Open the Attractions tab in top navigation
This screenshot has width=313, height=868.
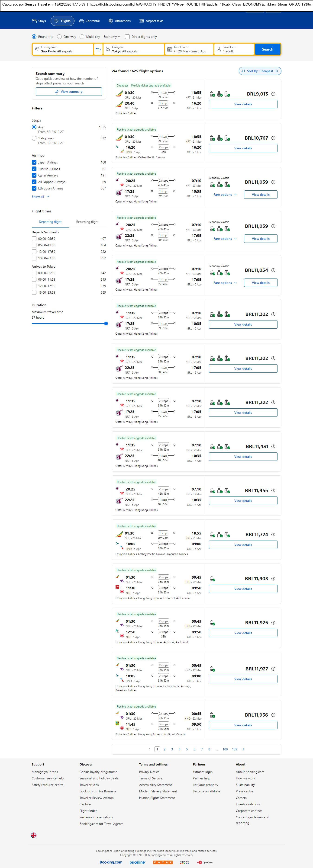pos(119,21)
